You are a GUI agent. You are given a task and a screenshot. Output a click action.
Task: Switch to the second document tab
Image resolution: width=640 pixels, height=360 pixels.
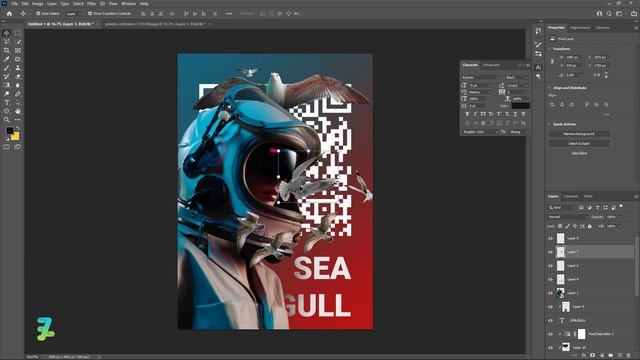[x=155, y=24]
